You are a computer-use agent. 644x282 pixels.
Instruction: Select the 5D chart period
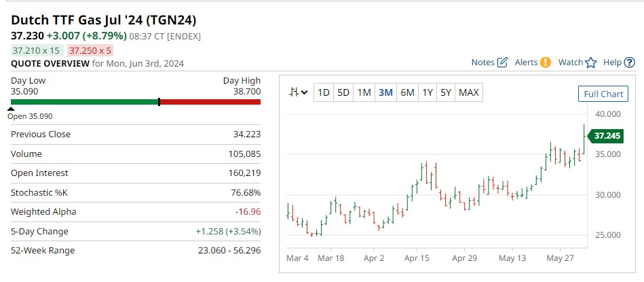pos(343,92)
